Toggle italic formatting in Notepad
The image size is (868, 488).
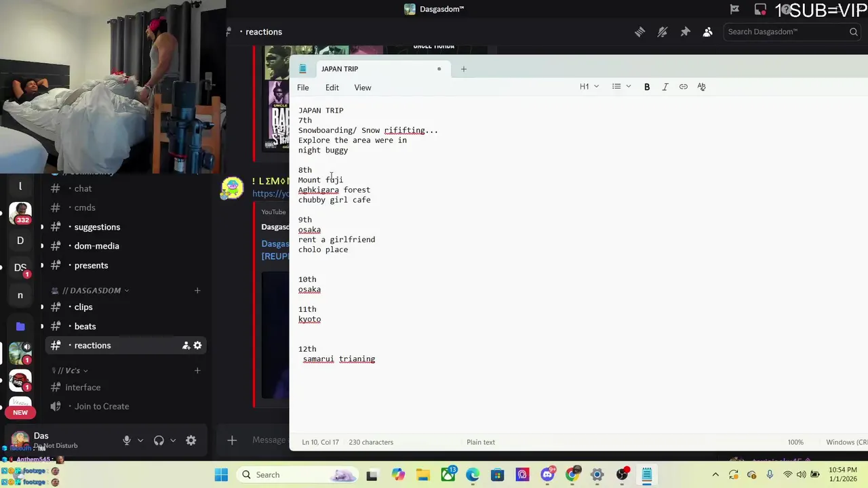[x=665, y=87]
